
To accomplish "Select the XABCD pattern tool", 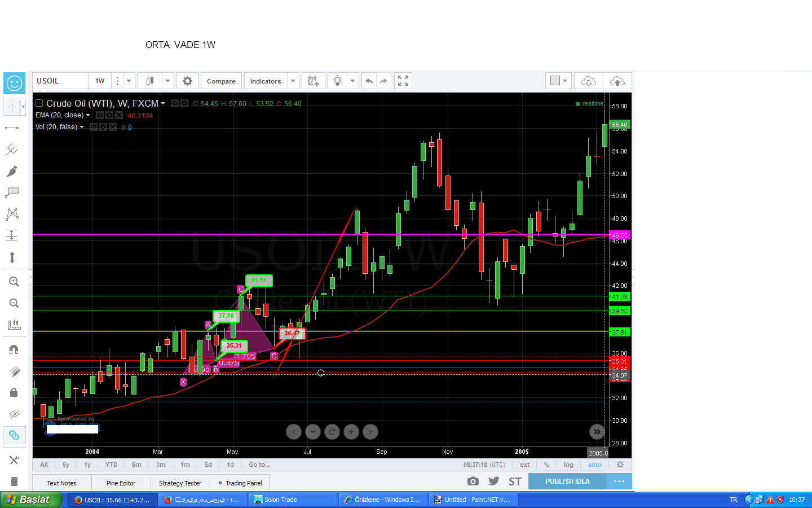I will (12, 214).
